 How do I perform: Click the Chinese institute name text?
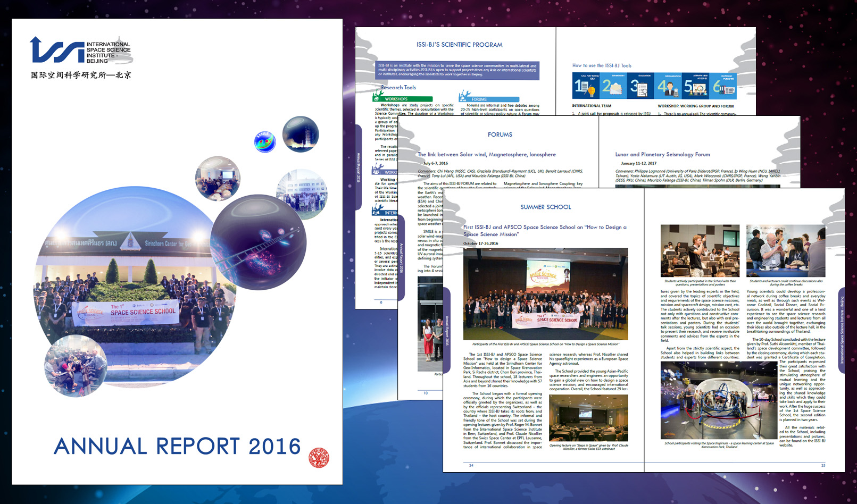tap(81, 75)
